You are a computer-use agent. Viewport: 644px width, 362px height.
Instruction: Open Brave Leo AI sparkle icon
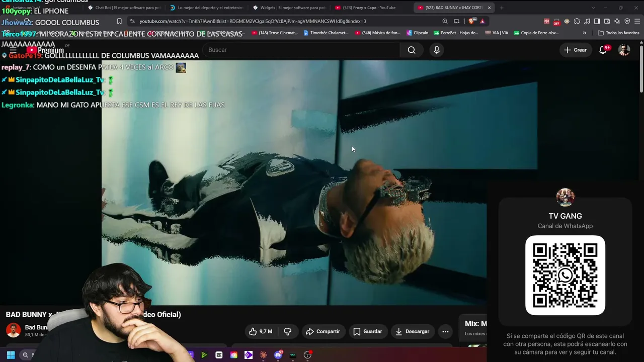[x=617, y=21]
